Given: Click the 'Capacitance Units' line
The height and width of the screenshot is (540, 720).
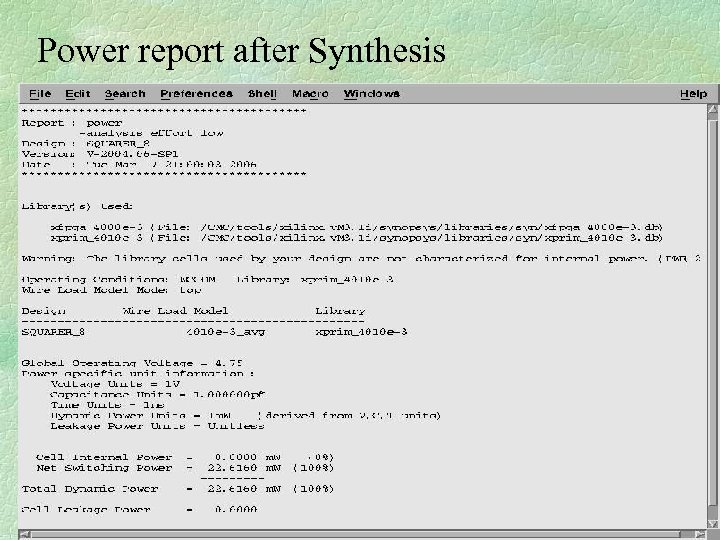Looking at the screenshot, I should click(158, 394).
